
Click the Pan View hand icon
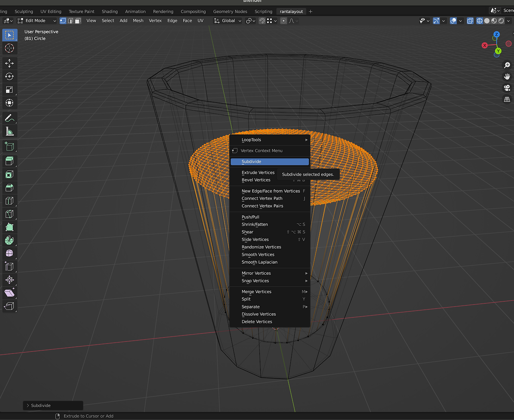click(x=507, y=76)
